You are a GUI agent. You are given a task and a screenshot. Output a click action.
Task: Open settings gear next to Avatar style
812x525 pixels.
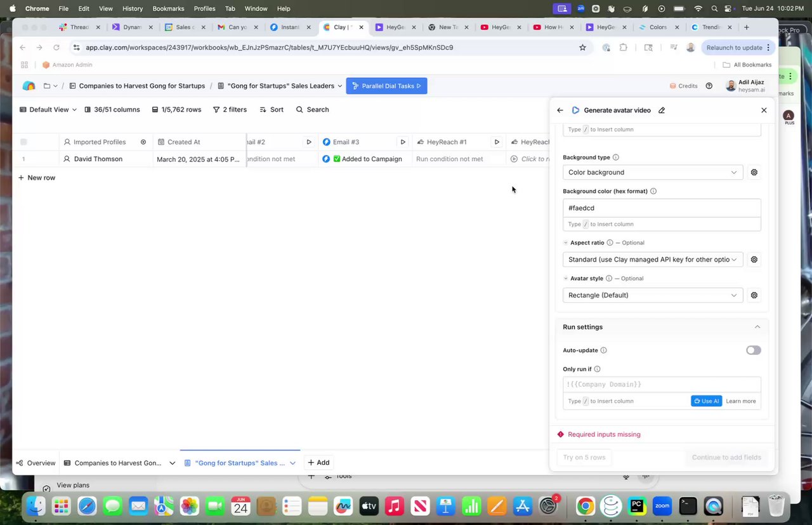point(754,295)
